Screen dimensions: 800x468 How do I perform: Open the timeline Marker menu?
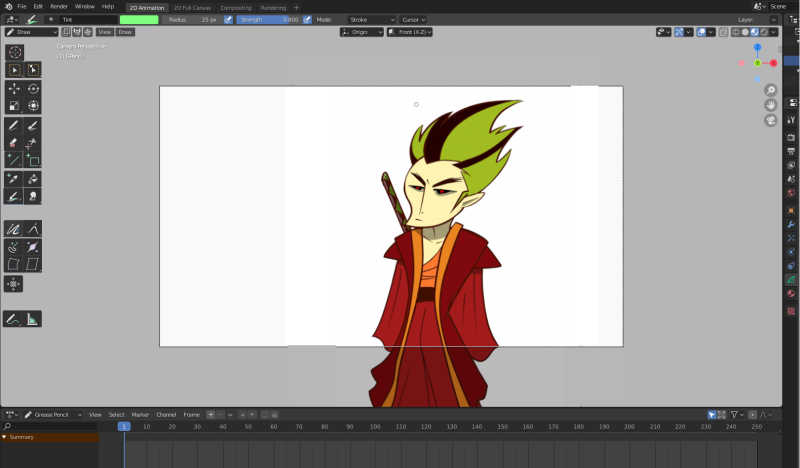[140, 415]
